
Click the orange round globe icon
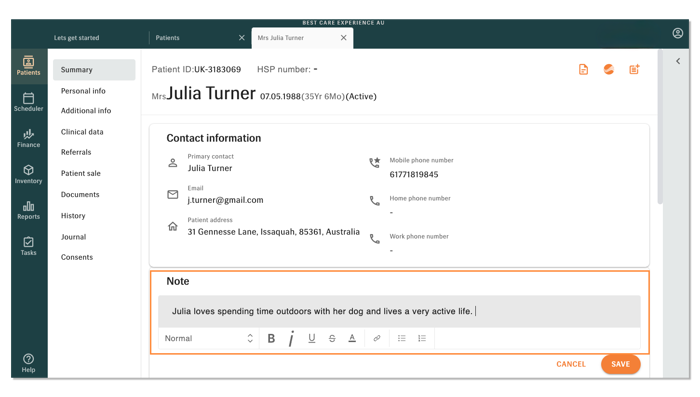[x=608, y=69]
